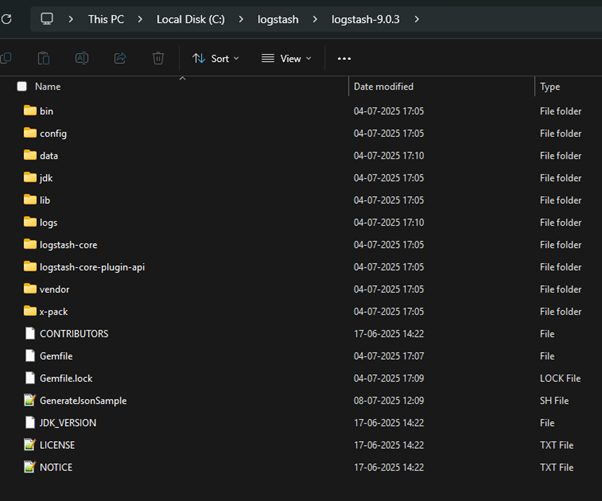Click the data folder icon
This screenshot has width=602, height=501.
30,155
